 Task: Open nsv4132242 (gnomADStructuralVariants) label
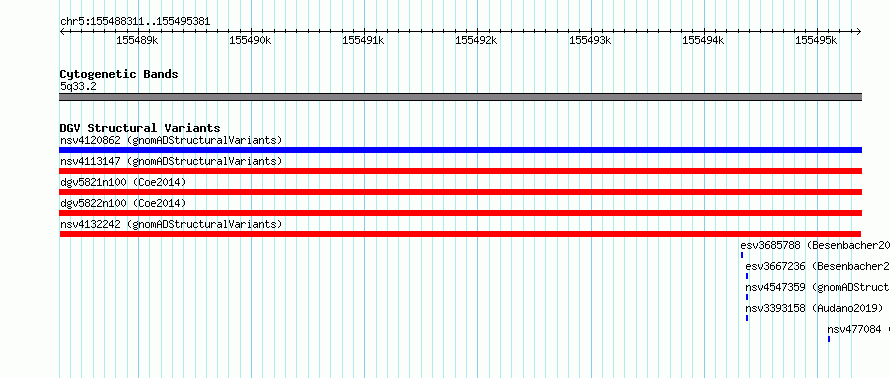(171, 224)
